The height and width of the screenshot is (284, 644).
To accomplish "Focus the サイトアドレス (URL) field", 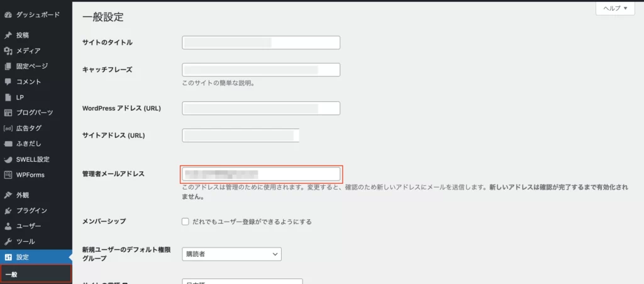I will click(x=241, y=135).
